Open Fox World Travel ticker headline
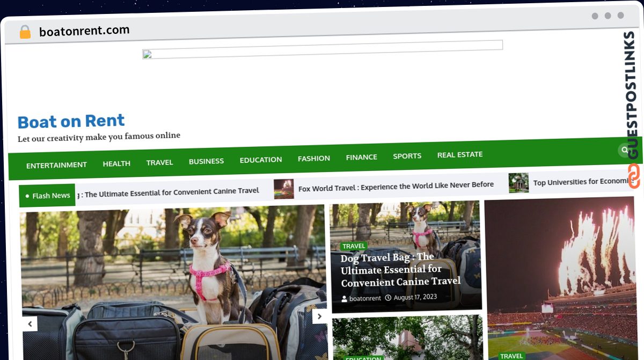This screenshot has height=360, width=644. coord(396,186)
